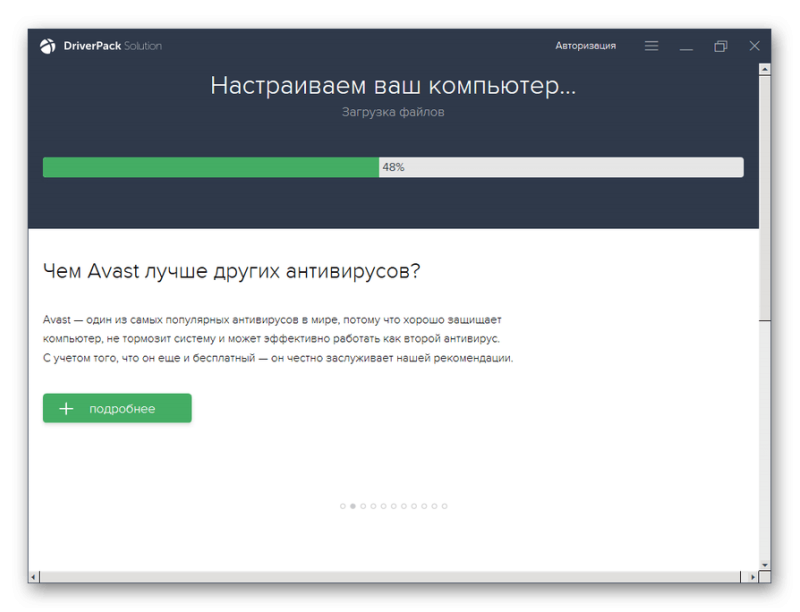
Task: Select the third slide indicator dot
Action: click(x=363, y=506)
